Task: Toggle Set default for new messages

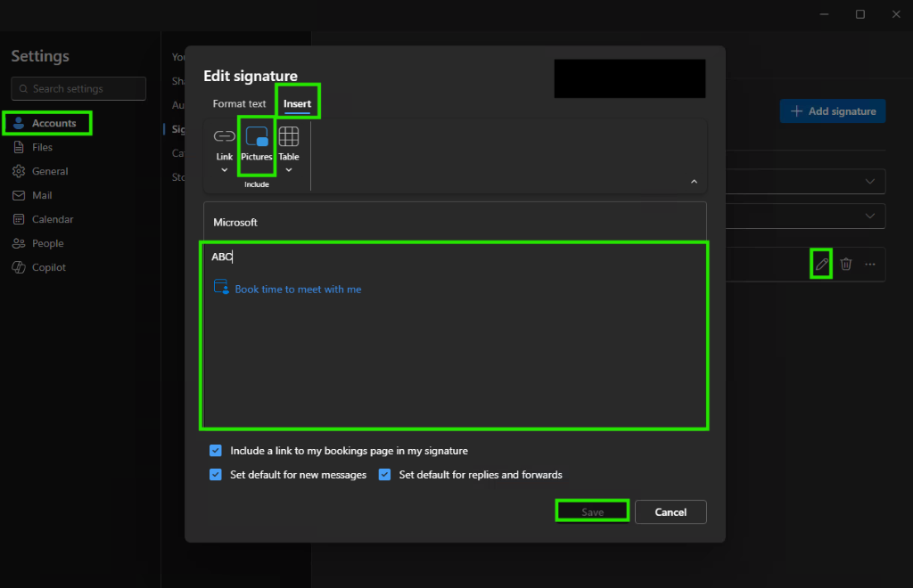Action: (x=216, y=475)
